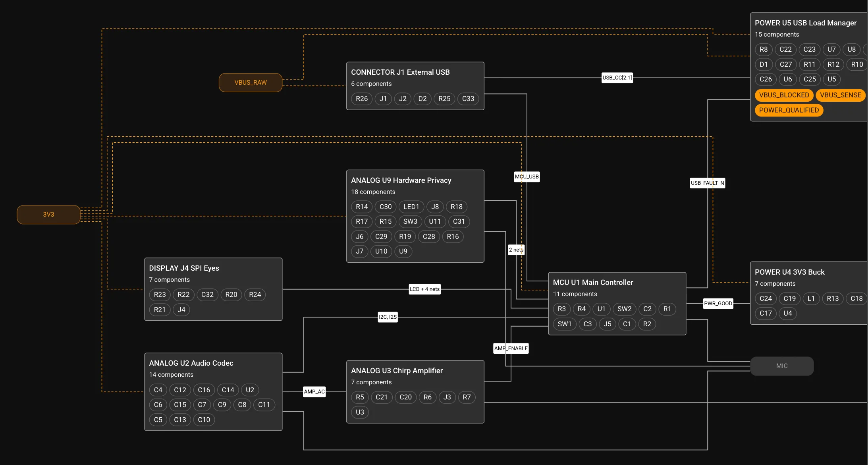Click component U1 in Main Controller
Screen dimensions: 868x465
coord(602,309)
